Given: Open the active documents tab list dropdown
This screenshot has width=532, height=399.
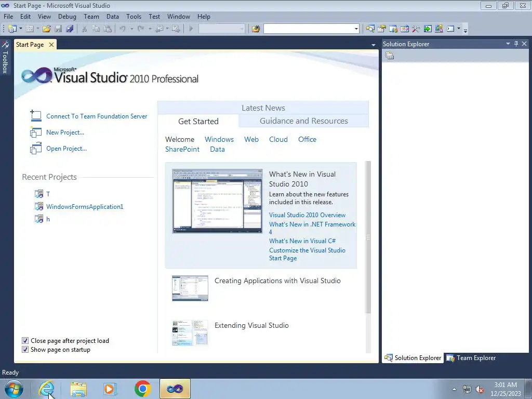Looking at the screenshot, I should point(373,45).
